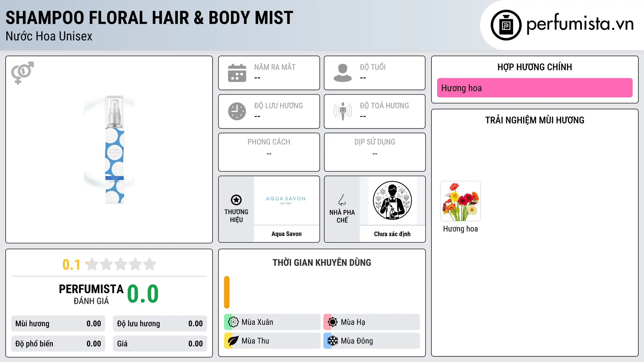Viewport: 644px width, 362px height.
Task: Click the orange recommended time bar
Action: click(x=227, y=292)
